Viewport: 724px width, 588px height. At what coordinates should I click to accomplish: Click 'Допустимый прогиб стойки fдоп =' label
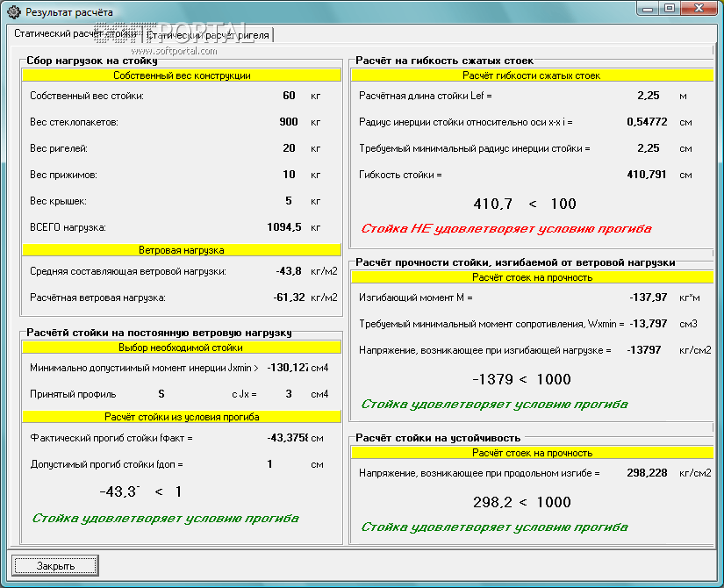[107, 464]
